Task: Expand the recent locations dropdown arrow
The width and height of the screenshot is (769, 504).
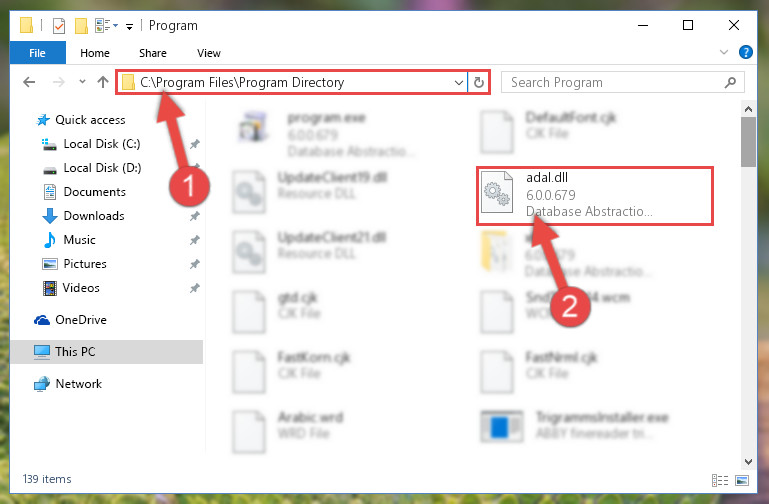Action: [82, 81]
